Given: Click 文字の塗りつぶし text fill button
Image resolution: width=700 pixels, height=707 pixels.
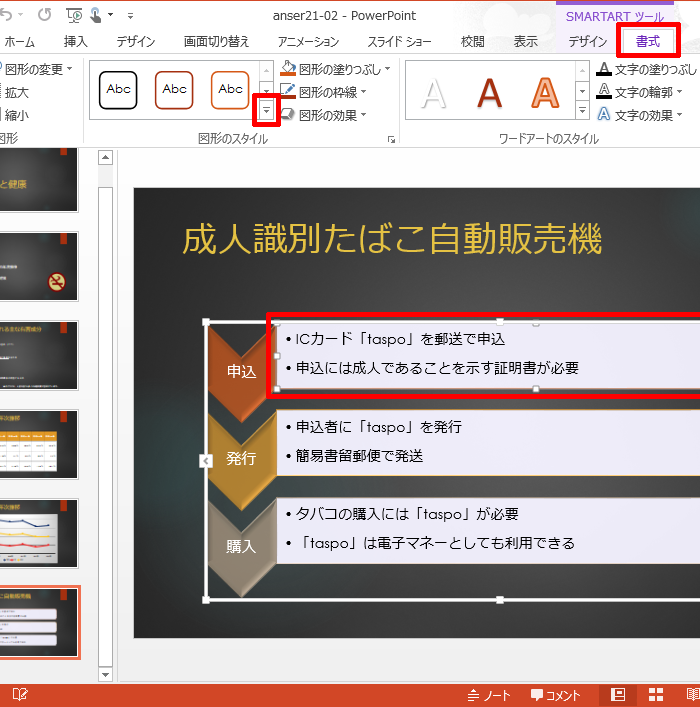Looking at the screenshot, I should pyautogui.click(x=647, y=69).
